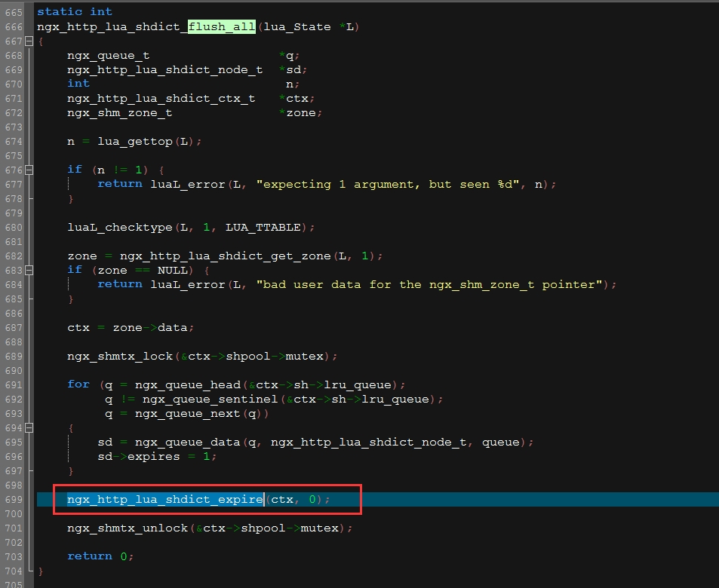
Task: Click the ngx_shmtx_lock call
Action: 120,356
